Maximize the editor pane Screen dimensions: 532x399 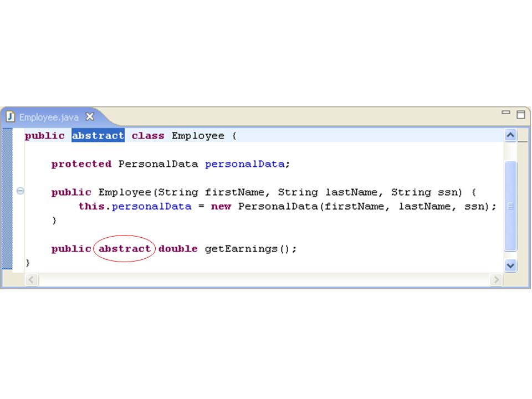521,114
